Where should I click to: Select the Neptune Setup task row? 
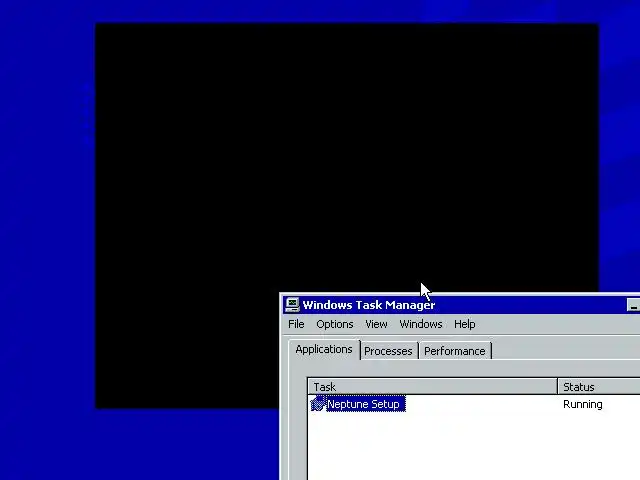pyautogui.click(x=474, y=404)
